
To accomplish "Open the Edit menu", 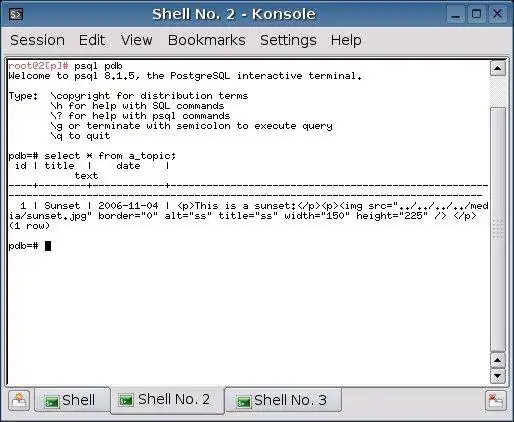I will tap(92, 40).
